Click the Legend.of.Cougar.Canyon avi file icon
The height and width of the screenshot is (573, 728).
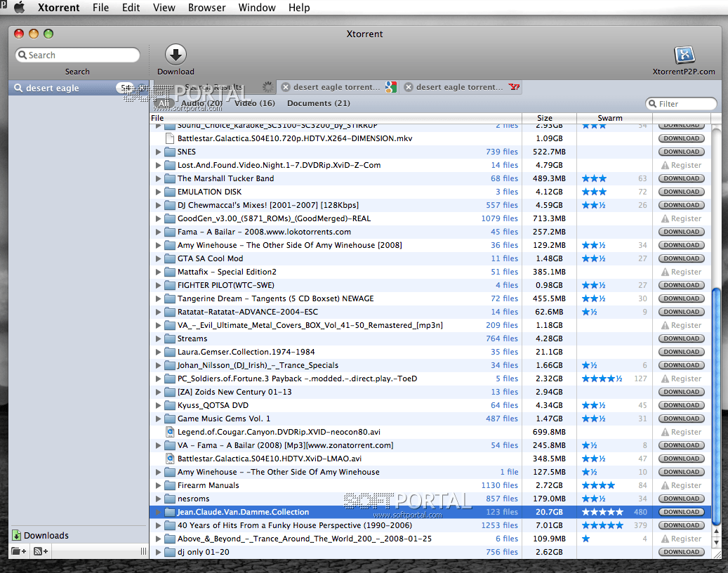(x=170, y=432)
